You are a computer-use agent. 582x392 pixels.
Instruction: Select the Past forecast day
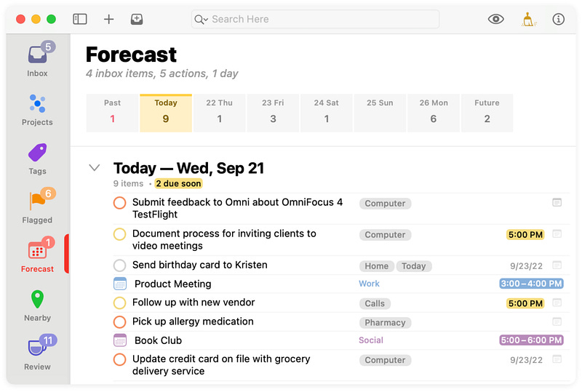coord(112,113)
